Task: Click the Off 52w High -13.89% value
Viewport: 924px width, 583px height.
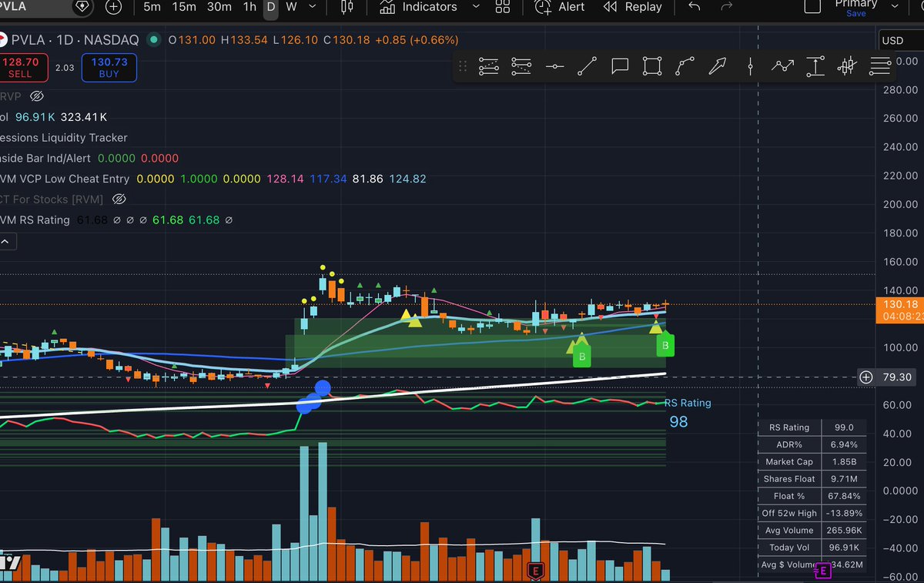Action: [x=844, y=512]
